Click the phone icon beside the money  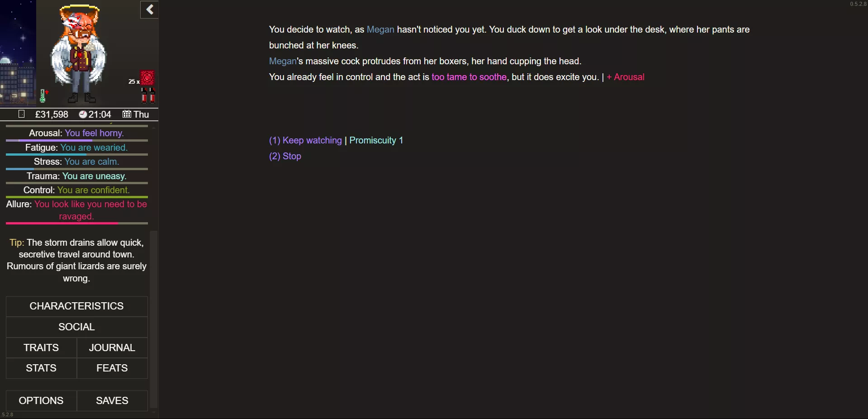(21, 114)
